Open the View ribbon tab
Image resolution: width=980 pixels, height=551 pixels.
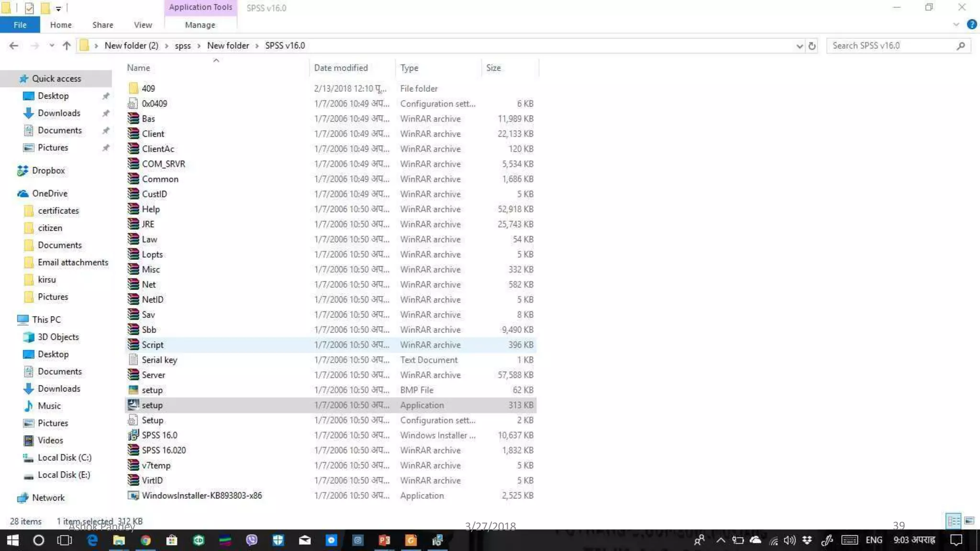click(x=143, y=25)
